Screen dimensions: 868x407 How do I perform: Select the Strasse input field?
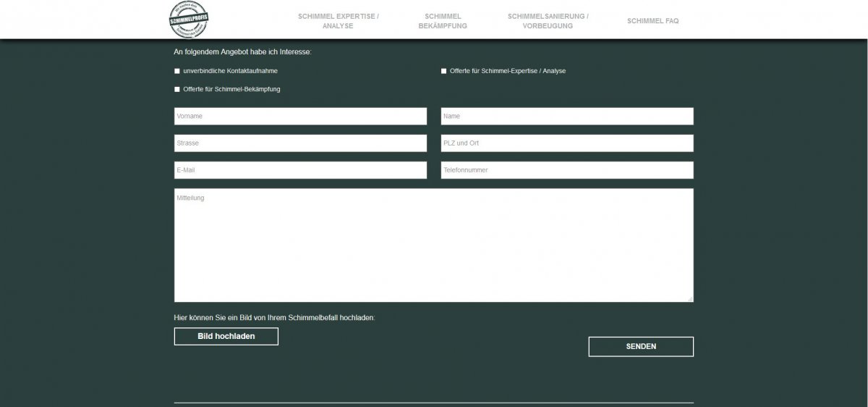[300, 143]
